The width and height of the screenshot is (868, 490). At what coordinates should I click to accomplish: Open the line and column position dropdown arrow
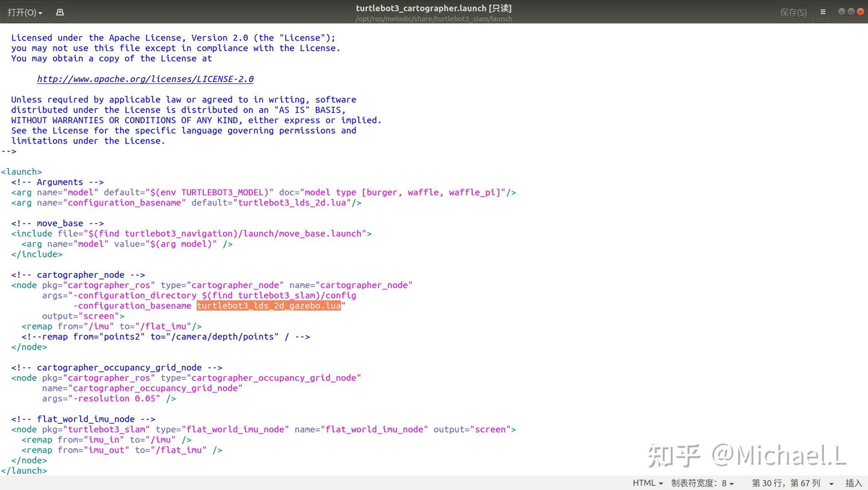[x=831, y=483]
